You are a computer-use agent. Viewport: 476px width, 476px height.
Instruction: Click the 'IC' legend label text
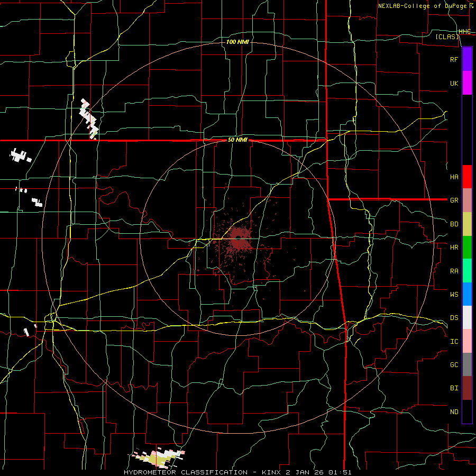(x=454, y=342)
